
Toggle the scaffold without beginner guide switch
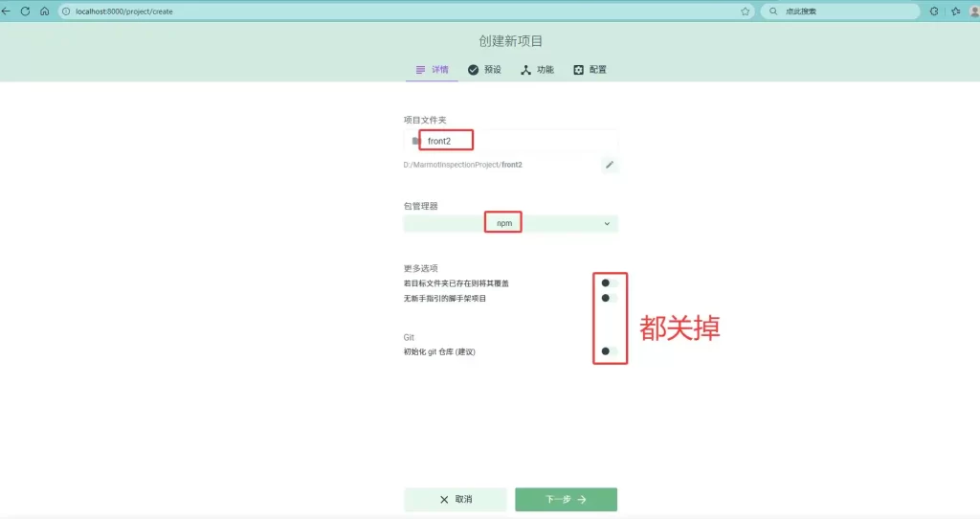click(609, 298)
